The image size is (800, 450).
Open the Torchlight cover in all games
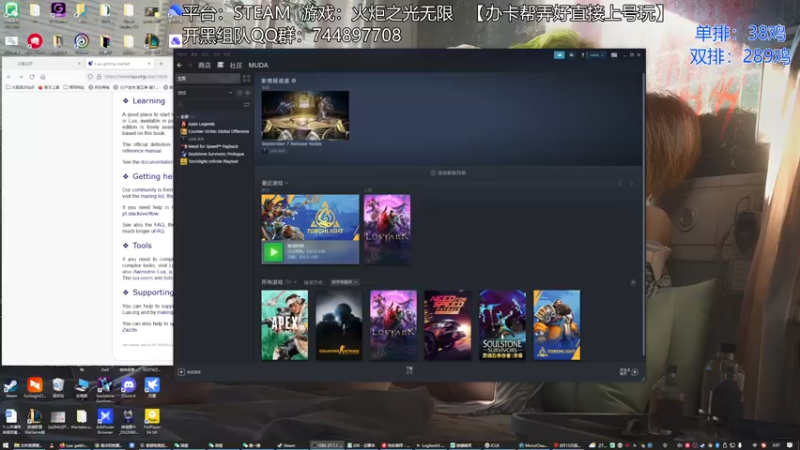point(557,325)
